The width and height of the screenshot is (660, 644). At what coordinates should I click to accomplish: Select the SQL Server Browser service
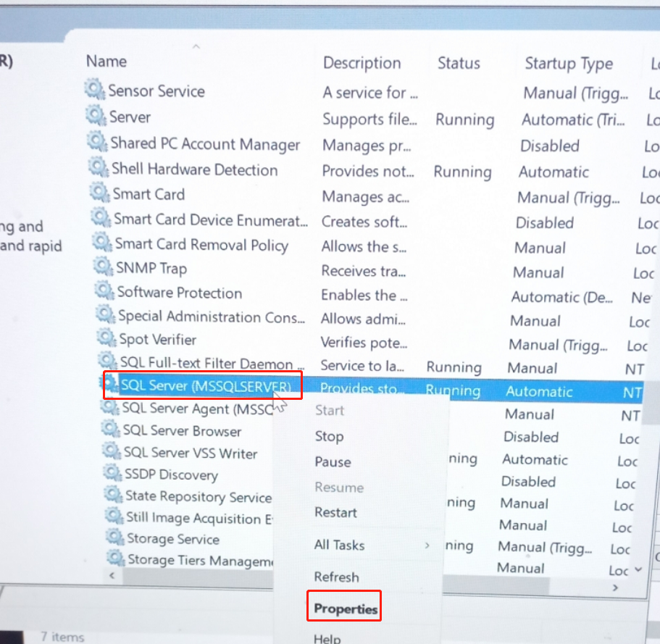[x=182, y=430]
